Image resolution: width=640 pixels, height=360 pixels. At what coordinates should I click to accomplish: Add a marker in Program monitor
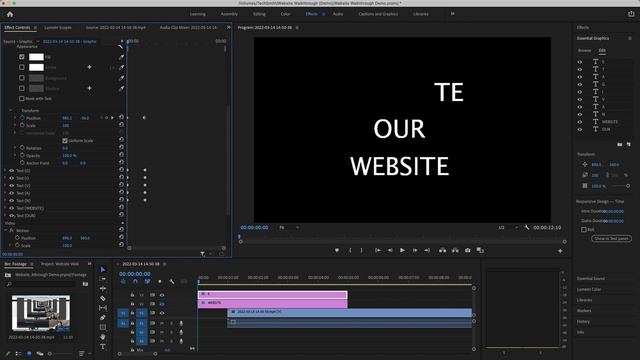tap(337, 250)
